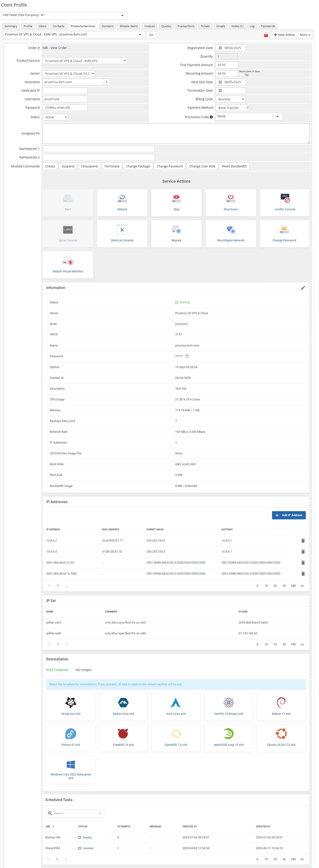Image resolution: width=319 pixels, height=868 pixels.
Task: Open the client selector dropdown
Action: pos(64,16)
